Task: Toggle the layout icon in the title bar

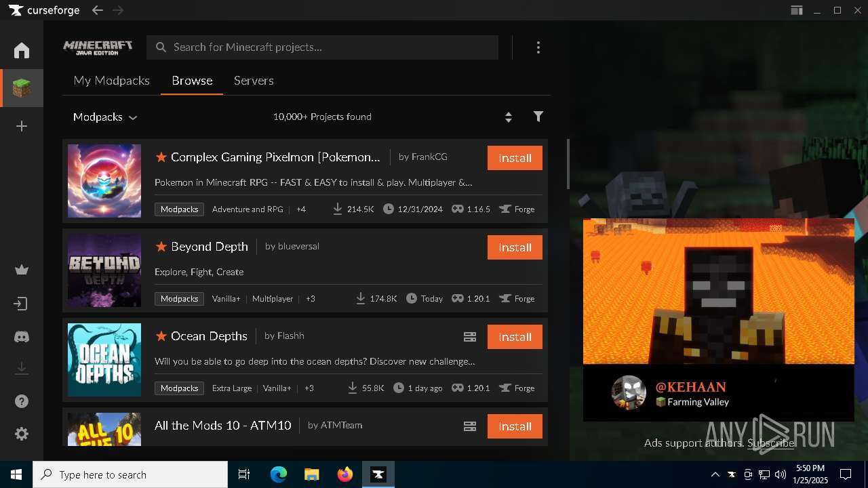Action: coord(797,10)
